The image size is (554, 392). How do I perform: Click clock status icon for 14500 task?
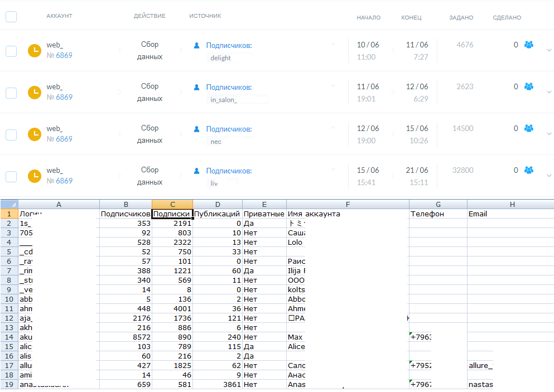[x=35, y=134]
